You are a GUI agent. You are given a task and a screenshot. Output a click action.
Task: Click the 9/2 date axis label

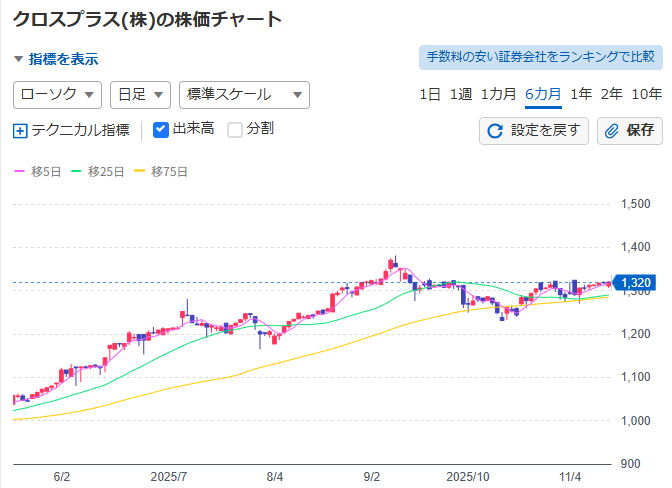(x=372, y=477)
